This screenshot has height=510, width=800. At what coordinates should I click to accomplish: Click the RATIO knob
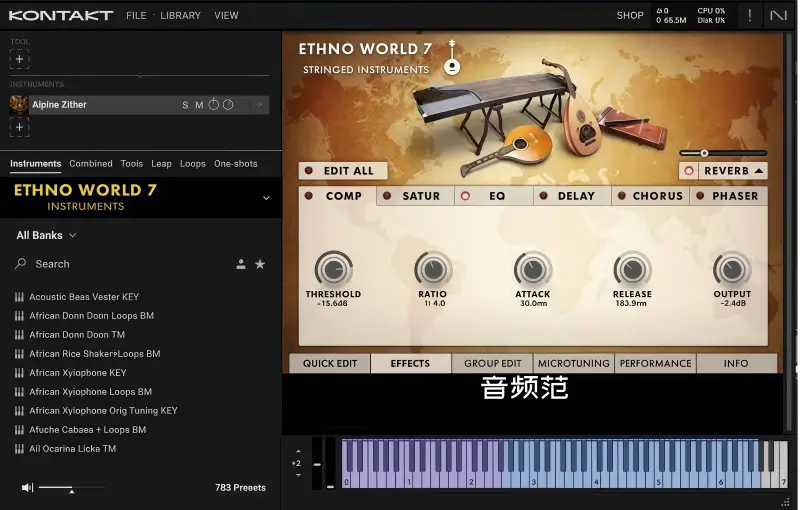[433, 269]
